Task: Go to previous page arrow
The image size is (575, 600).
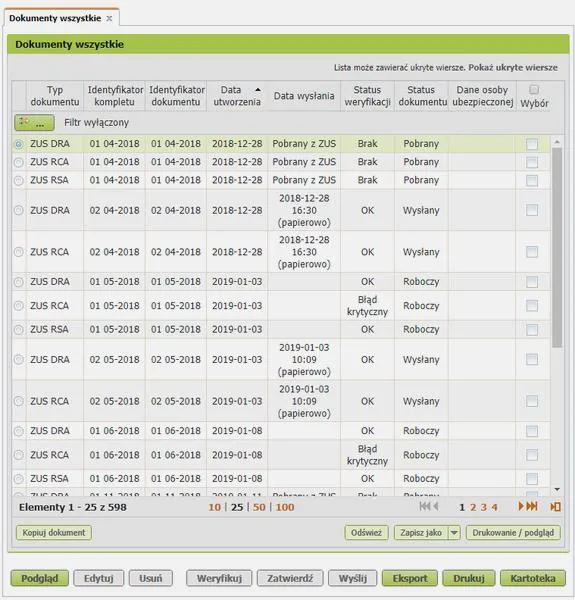Action: [x=435, y=507]
